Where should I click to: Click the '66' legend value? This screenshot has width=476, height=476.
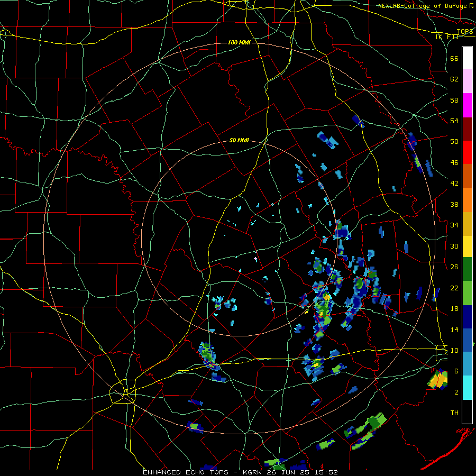click(454, 59)
